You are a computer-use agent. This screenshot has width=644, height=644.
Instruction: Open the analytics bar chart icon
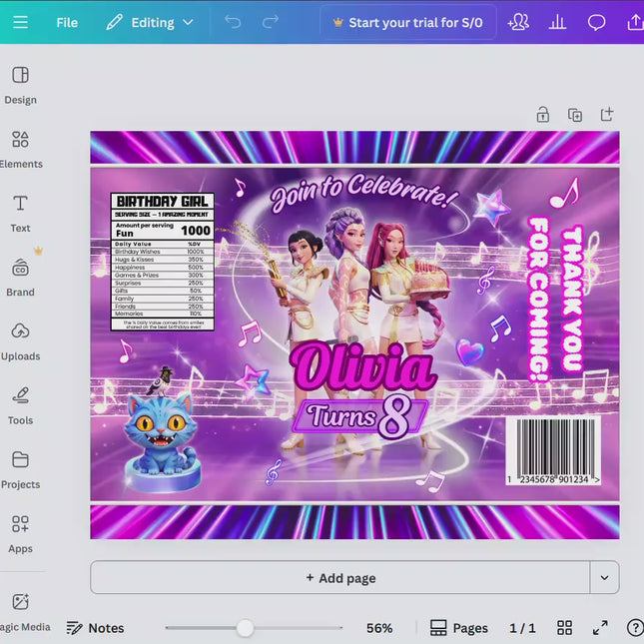pos(557,22)
